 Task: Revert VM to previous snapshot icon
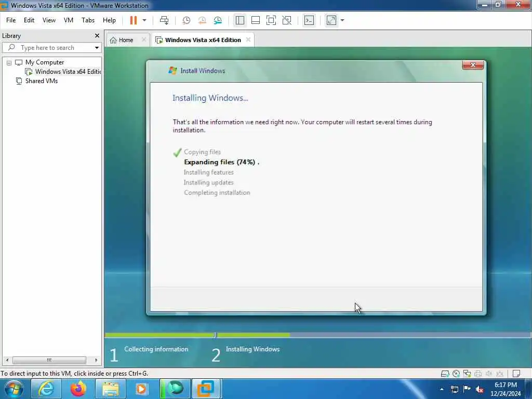pyautogui.click(x=202, y=20)
